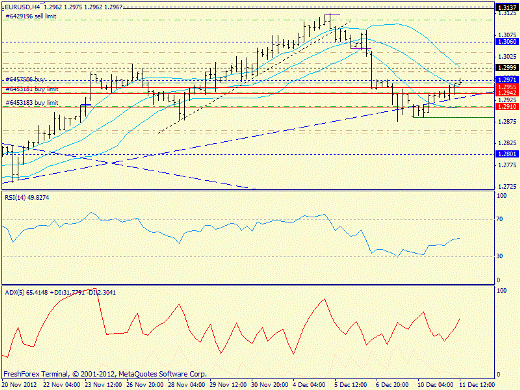Click the RSI(14) 49.8274 indicator label

pos(27,198)
